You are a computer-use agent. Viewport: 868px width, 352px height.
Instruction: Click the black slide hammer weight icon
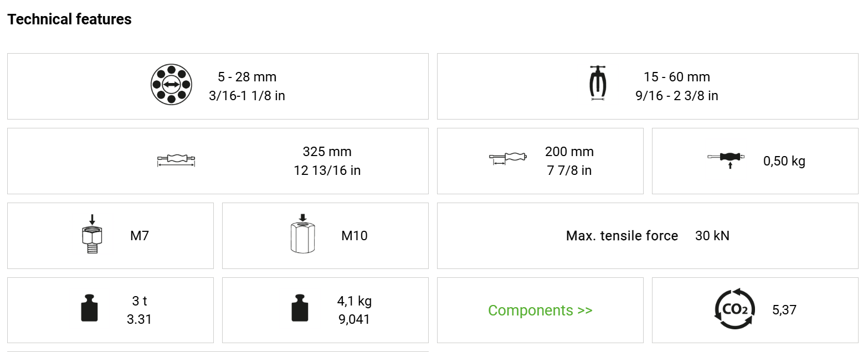[726, 158]
